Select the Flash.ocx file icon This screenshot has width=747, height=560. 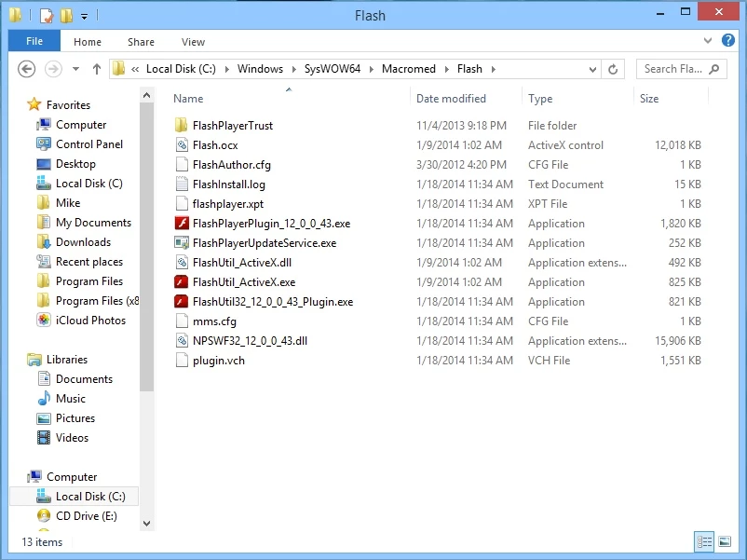coord(182,144)
